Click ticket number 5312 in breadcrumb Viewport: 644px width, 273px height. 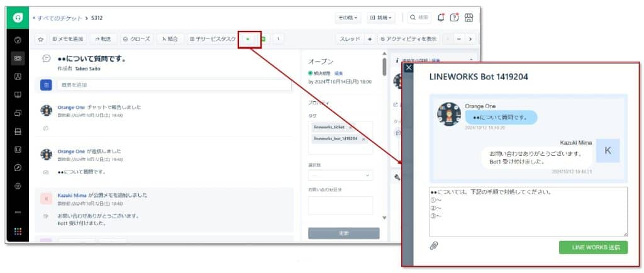[97, 18]
